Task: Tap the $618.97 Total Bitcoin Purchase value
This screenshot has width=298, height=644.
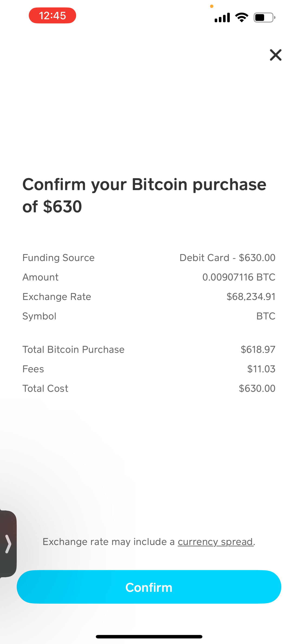Action: pyautogui.click(x=258, y=350)
